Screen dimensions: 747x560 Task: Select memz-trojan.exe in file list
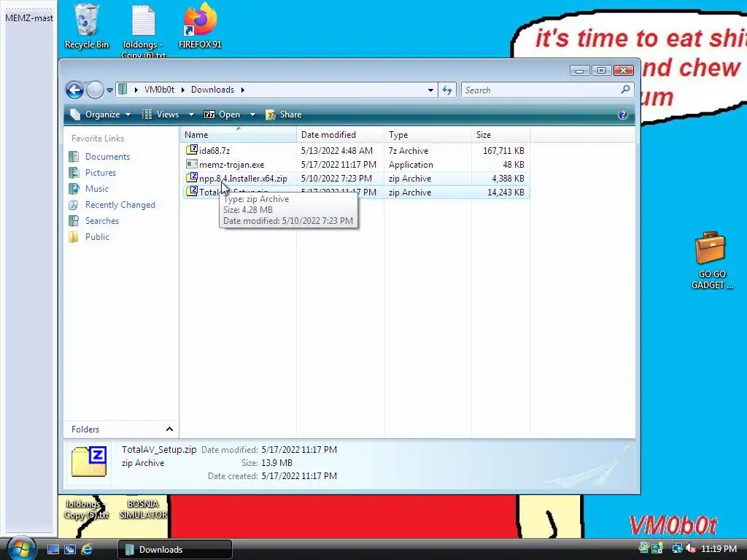click(x=231, y=165)
